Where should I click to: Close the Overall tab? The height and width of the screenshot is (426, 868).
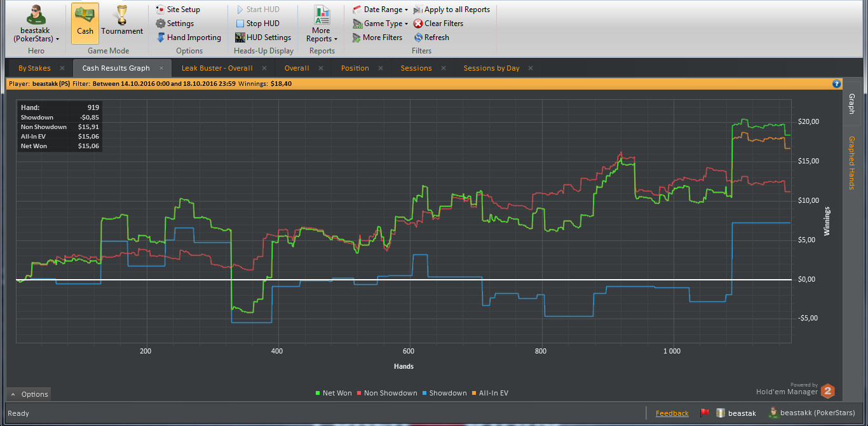click(321, 68)
